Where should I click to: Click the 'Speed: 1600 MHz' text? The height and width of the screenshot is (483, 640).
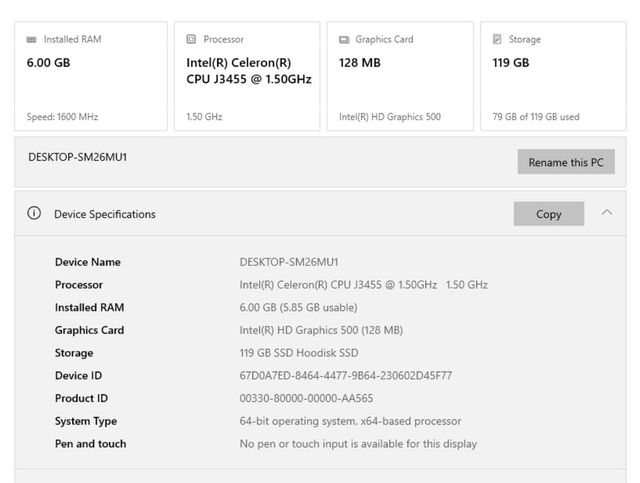[x=63, y=117]
